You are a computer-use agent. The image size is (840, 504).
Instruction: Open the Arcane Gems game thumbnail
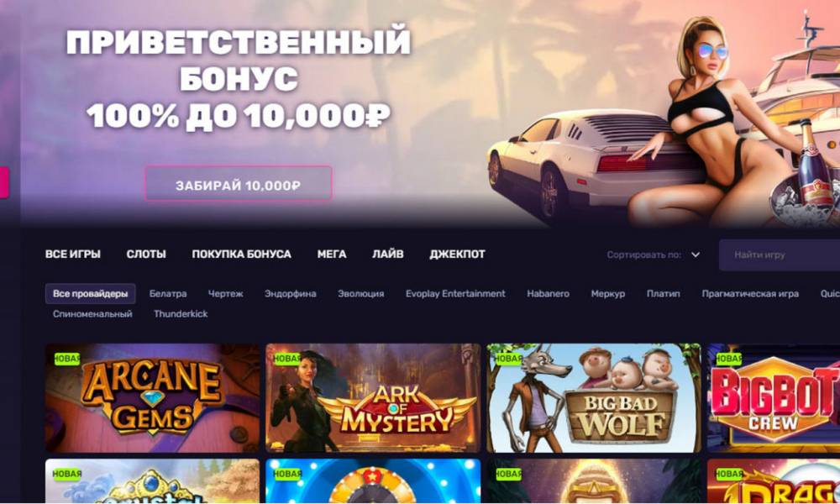click(x=153, y=398)
